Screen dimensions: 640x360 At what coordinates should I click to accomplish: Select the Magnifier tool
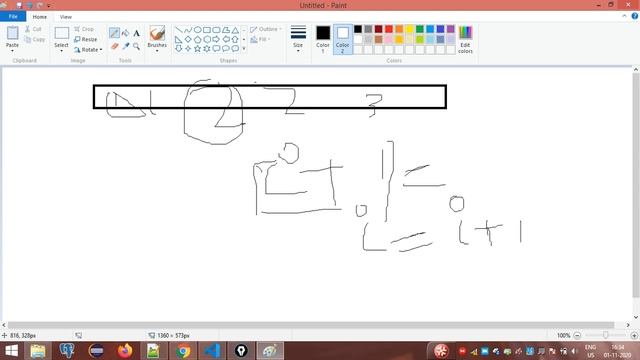tap(137, 46)
